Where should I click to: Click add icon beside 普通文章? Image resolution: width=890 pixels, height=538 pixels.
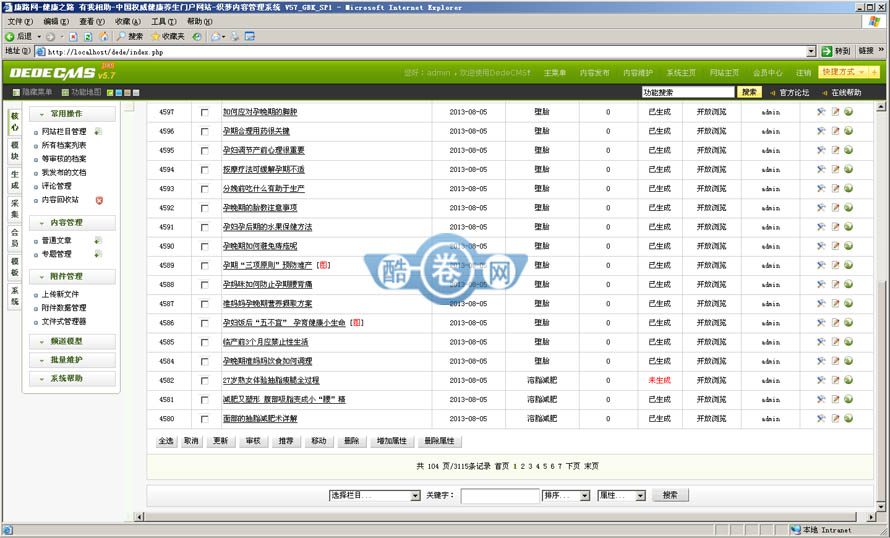[x=98, y=241]
